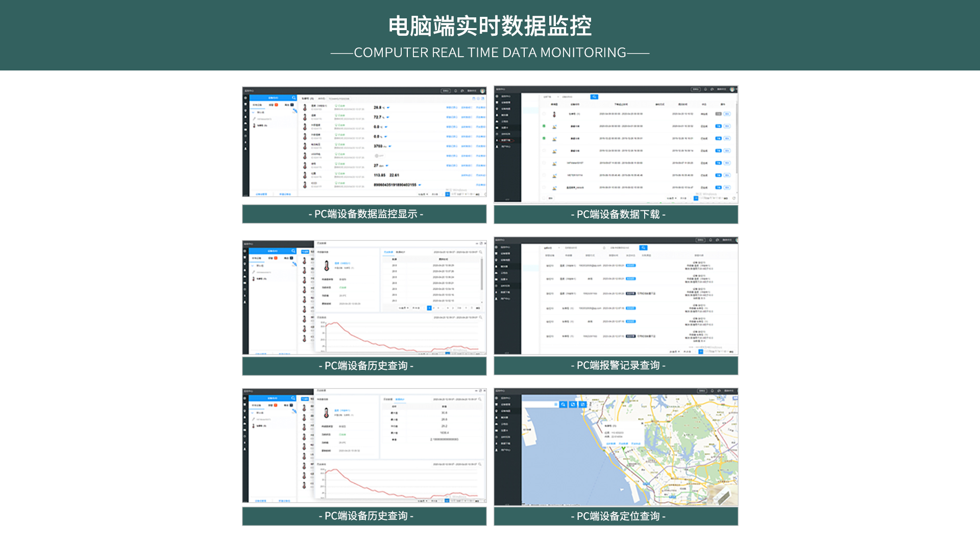980x550 pixels.
Task: Click the list menu icon on the map toolbar
Action: coord(556,404)
